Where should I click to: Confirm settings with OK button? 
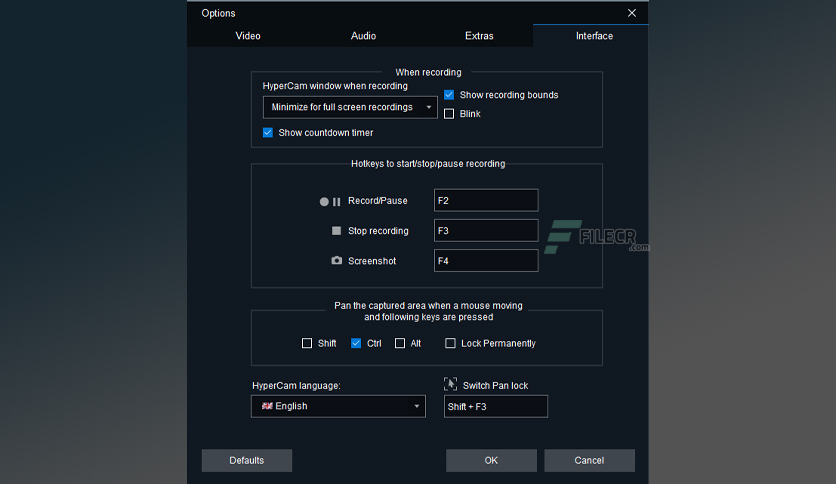pos(491,461)
